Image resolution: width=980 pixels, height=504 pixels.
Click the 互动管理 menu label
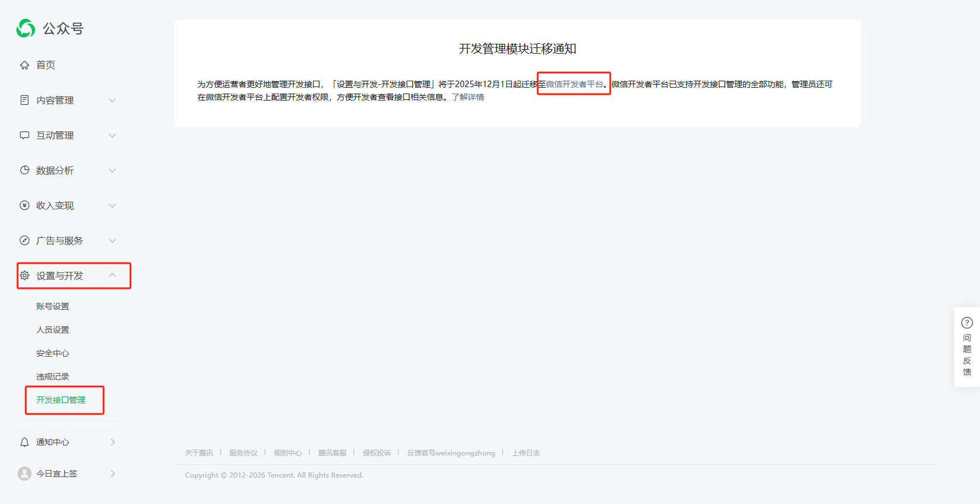[x=55, y=135]
